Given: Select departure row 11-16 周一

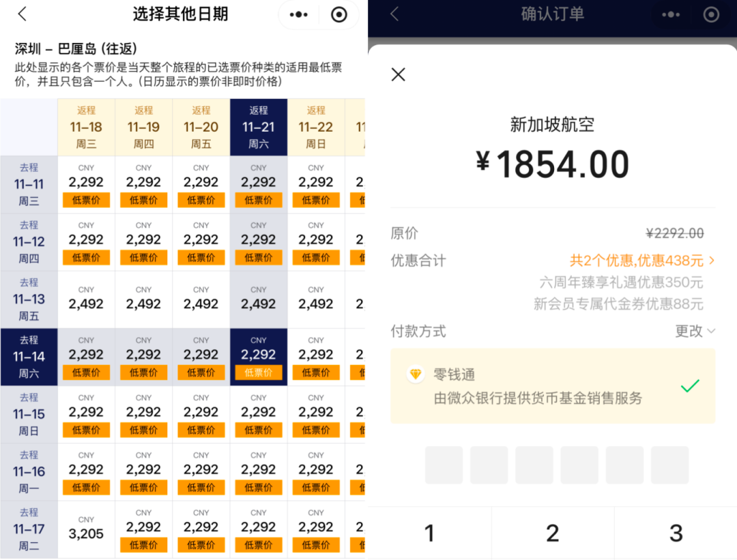Looking at the screenshot, I should tap(29, 472).
